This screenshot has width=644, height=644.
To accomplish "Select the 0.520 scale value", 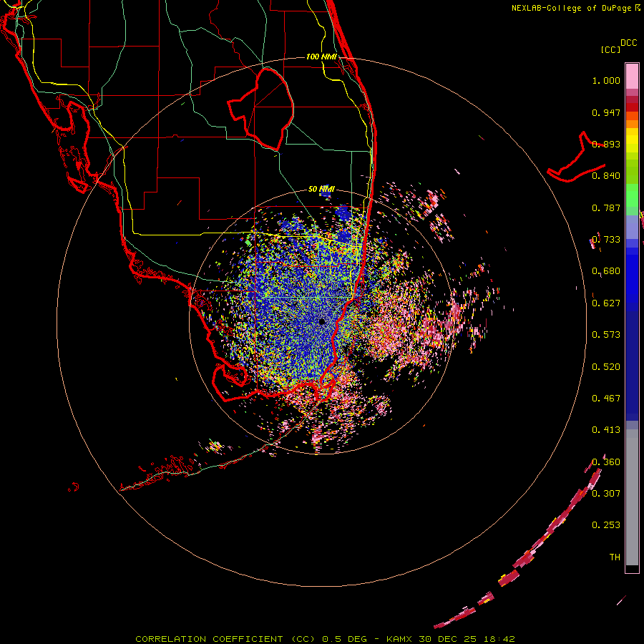I will (606, 367).
